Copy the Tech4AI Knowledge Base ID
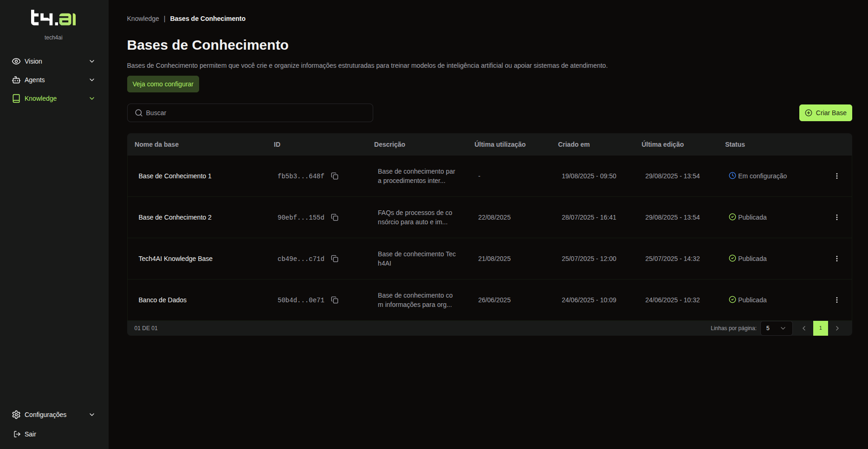868x449 pixels. point(335,259)
